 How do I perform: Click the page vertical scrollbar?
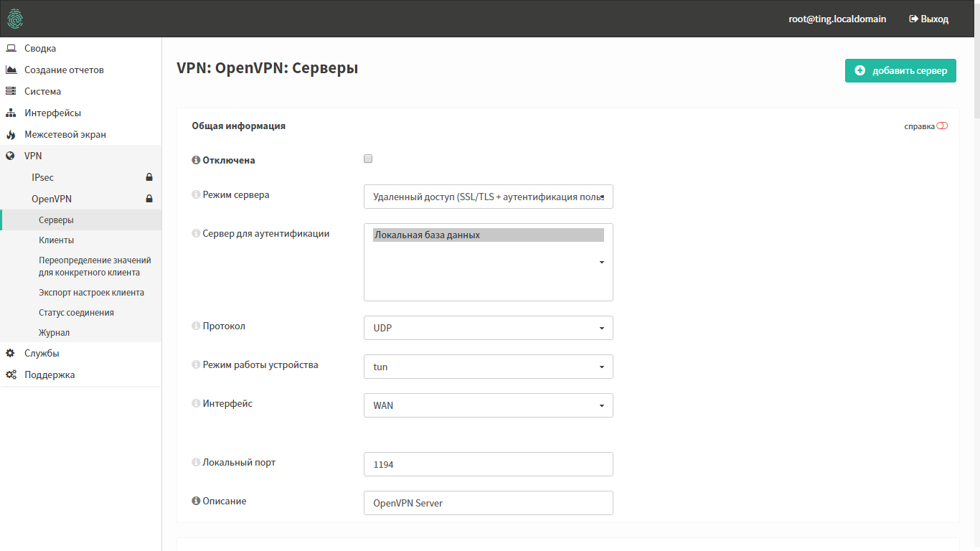976,60
